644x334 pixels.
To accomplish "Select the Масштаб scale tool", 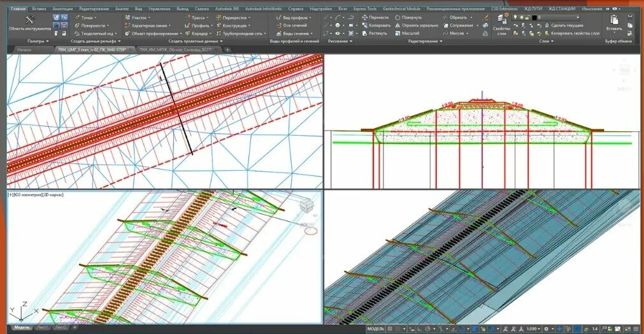I will (x=407, y=33).
